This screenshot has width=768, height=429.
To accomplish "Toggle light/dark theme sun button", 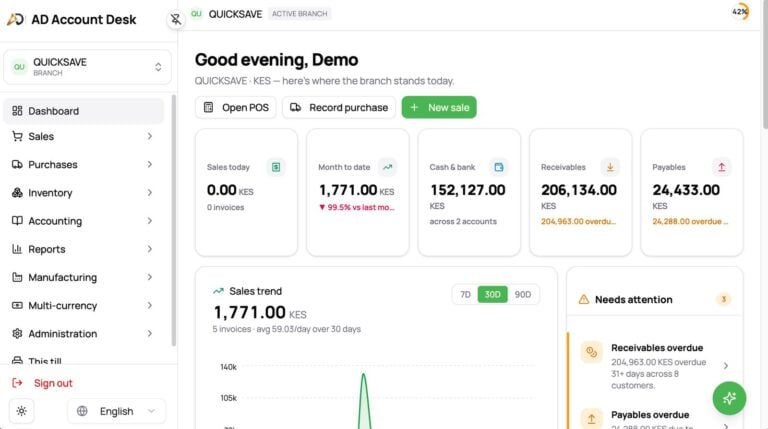I will click(22, 411).
